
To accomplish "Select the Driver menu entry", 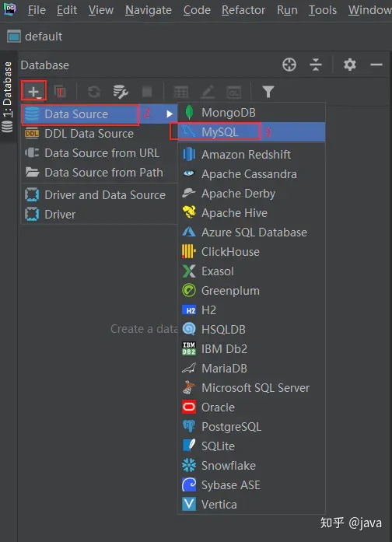I will pos(100,215).
